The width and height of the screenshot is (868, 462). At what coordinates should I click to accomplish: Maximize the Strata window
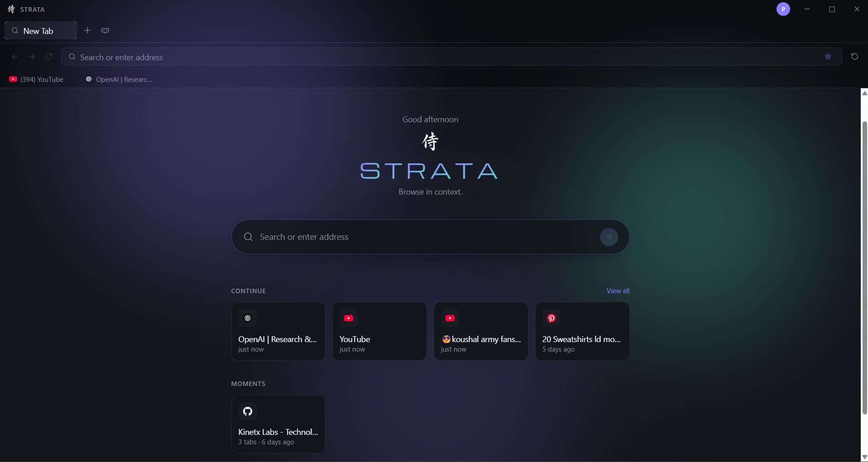832,9
